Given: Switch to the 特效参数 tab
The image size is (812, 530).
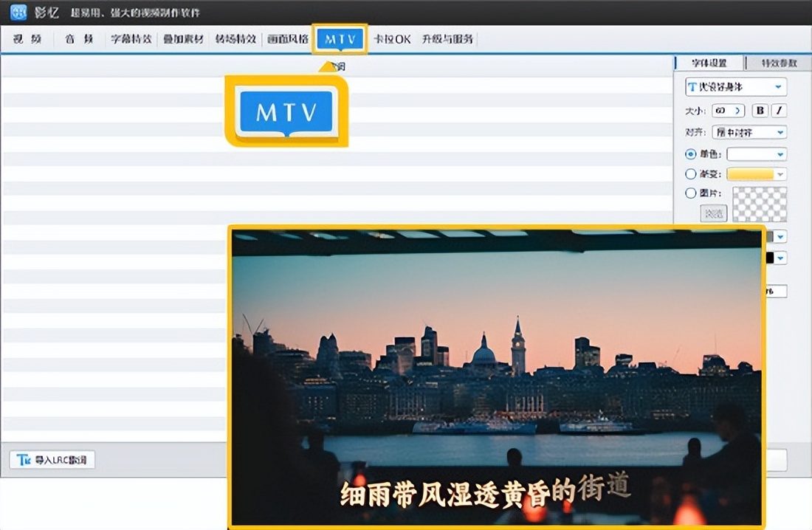Looking at the screenshot, I should [780, 63].
